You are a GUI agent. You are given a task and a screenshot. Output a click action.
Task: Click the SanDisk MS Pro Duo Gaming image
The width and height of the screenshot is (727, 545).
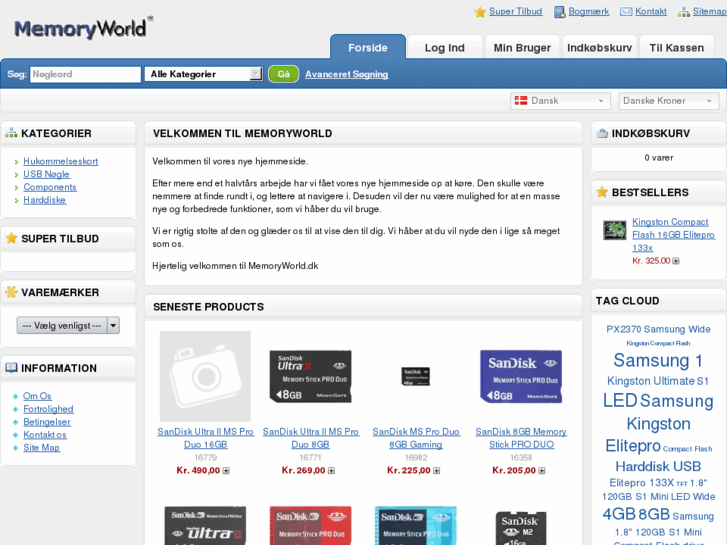(415, 376)
